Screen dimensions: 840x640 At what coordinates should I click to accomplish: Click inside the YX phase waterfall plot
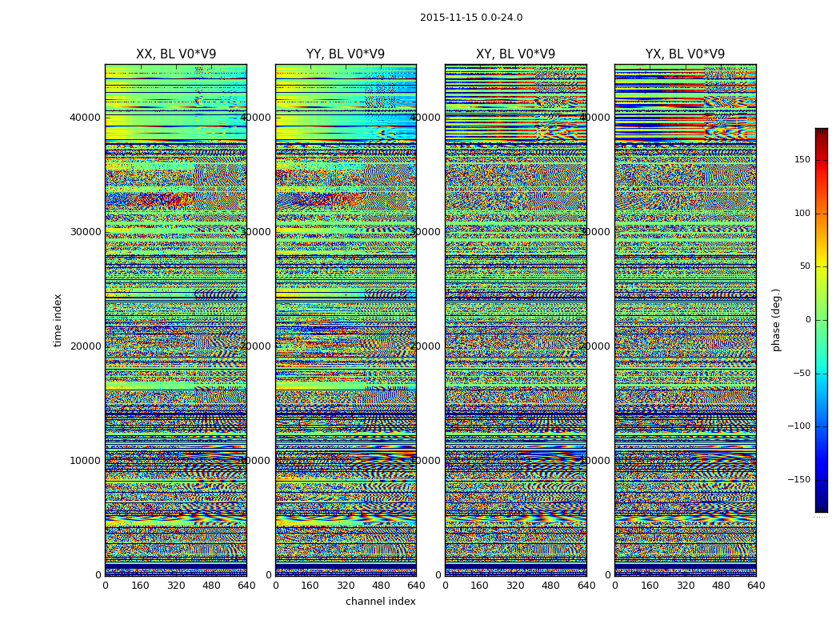coord(685,320)
